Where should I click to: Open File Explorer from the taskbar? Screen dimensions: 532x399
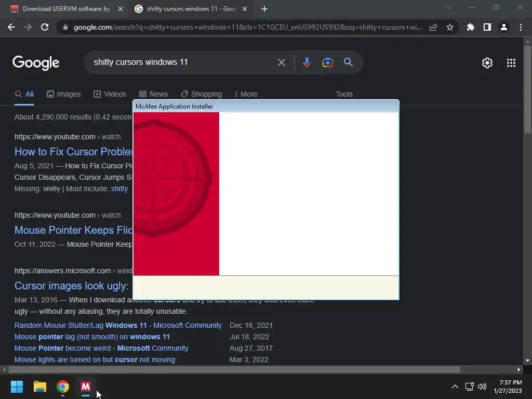39,387
